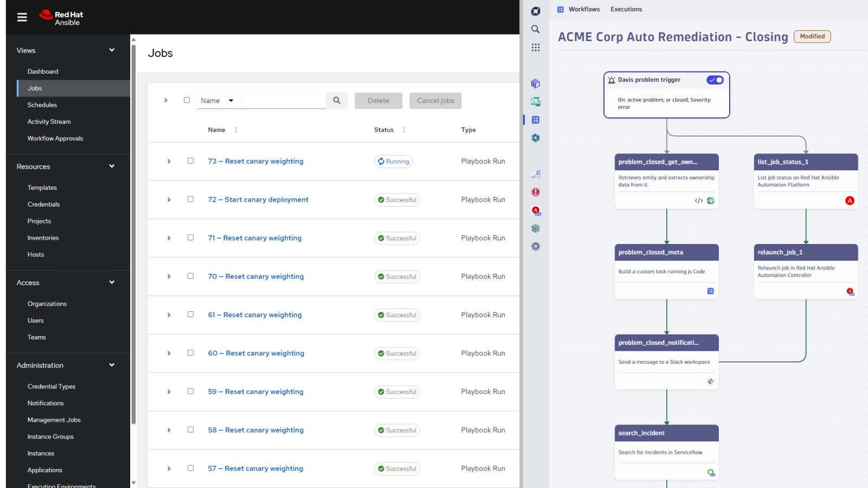Image resolution: width=868 pixels, height=488 pixels.
Task: Open the Dynatrace app launcher grid icon
Action: (x=535, y=47)
